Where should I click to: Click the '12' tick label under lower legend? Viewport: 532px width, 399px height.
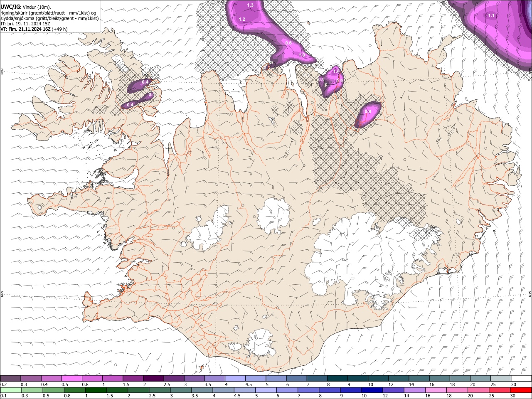click(386, 396)
